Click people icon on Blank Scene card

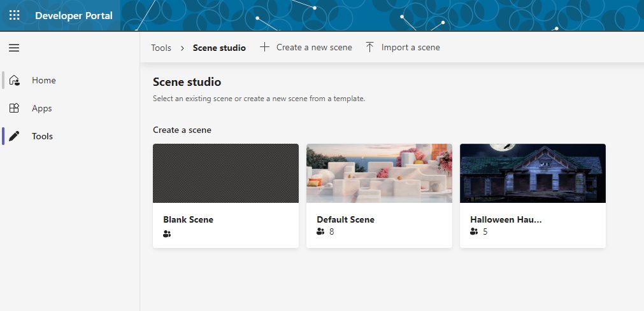point(167,234)
